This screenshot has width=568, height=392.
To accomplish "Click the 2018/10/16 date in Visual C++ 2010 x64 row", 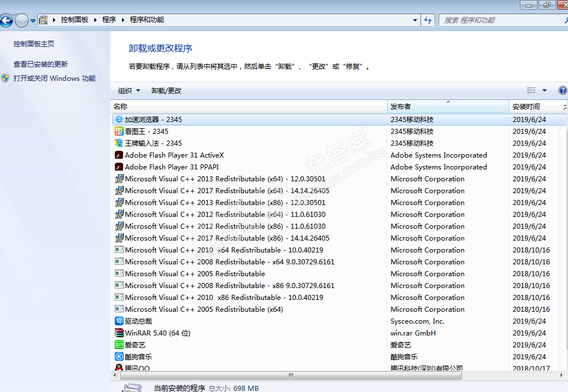I will click(x=531, y=250).
